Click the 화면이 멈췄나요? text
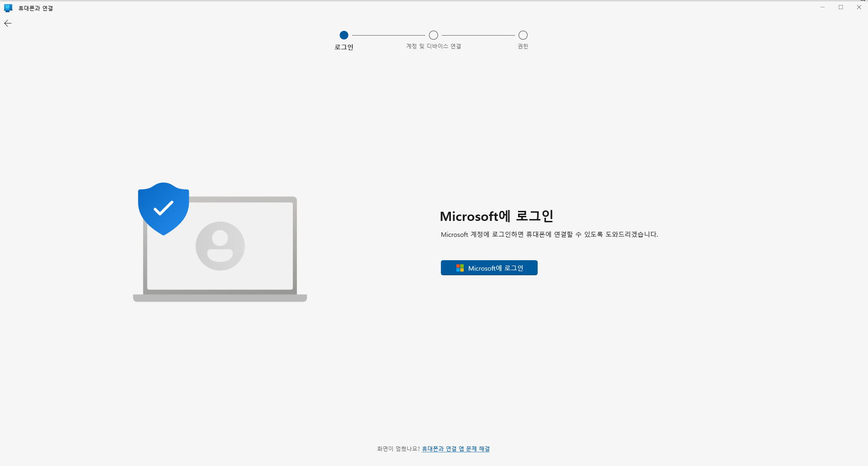Image resolution: width=868 pixels, height=466 pixels. [x=398, y=449]
